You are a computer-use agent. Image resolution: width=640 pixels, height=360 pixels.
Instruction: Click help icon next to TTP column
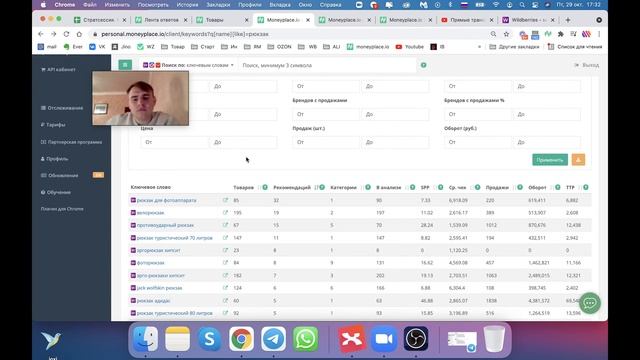[586, 187]
